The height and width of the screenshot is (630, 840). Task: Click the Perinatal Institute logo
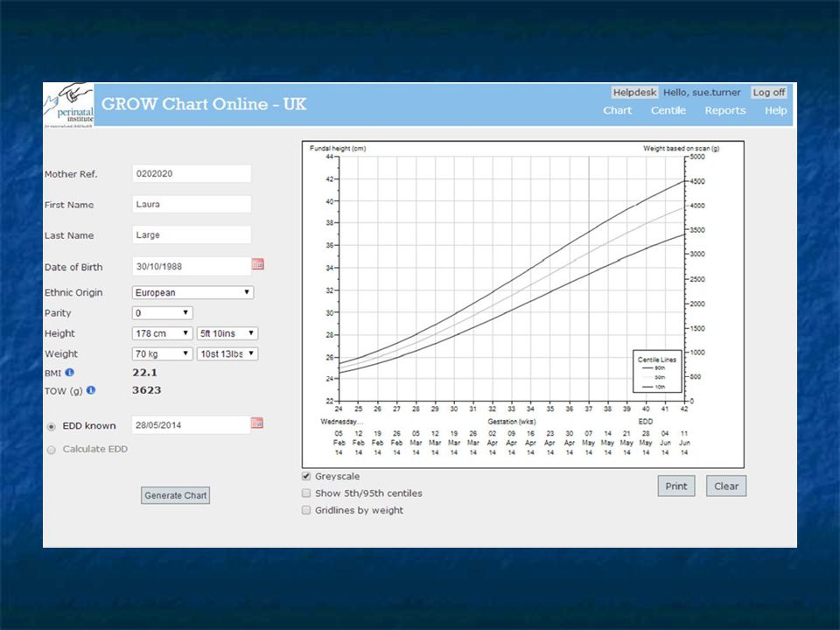click(68, 105)
